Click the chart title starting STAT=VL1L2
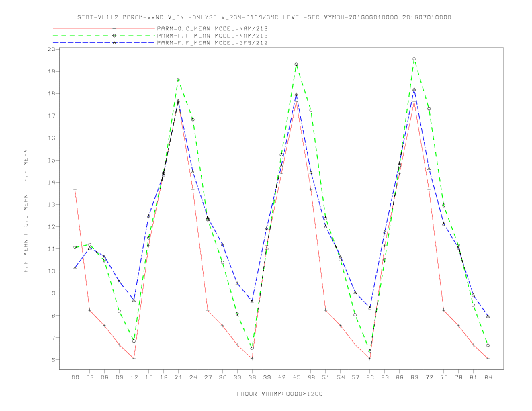The image size is (532, 411). coord(264,17)
